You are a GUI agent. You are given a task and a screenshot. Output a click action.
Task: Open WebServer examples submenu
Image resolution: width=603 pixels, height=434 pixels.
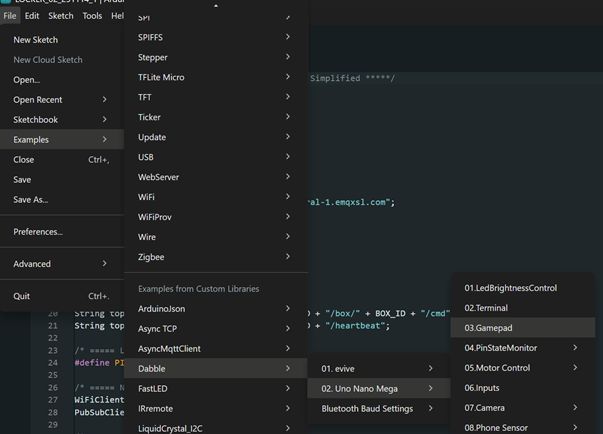[x=215, y=177]
